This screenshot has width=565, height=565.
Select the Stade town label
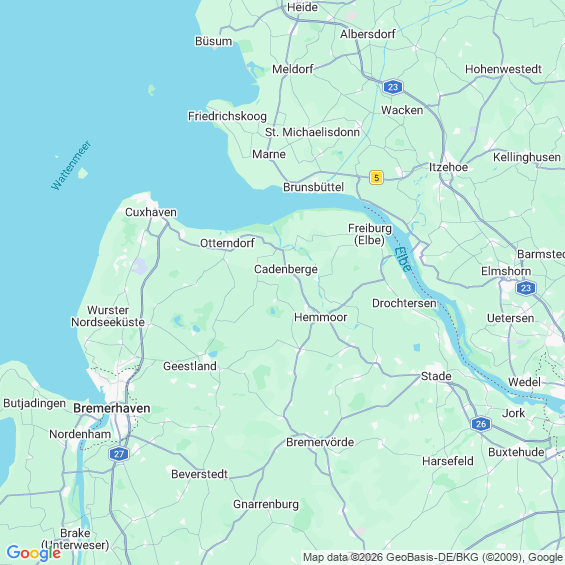(x=436, y=376)
